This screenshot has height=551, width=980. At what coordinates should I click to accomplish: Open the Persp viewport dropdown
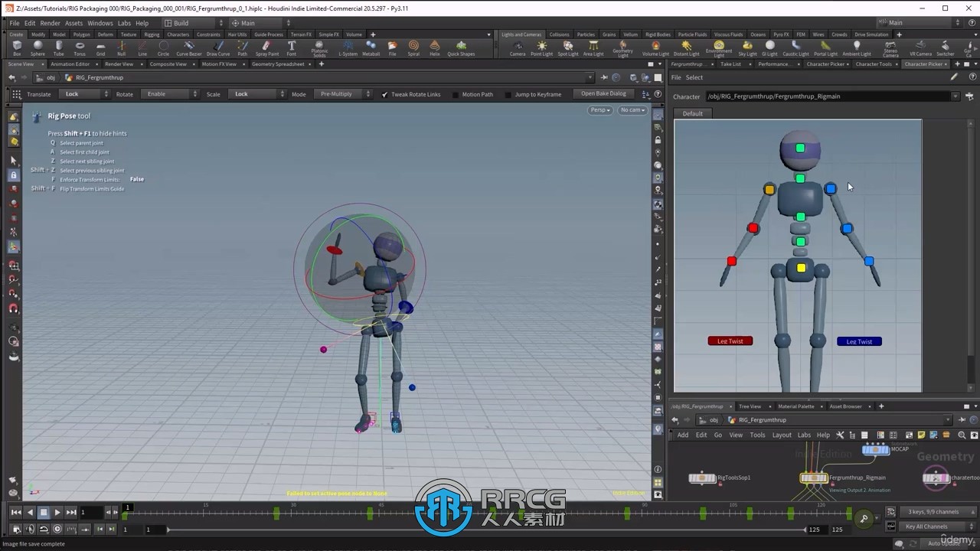pos(600,110)
